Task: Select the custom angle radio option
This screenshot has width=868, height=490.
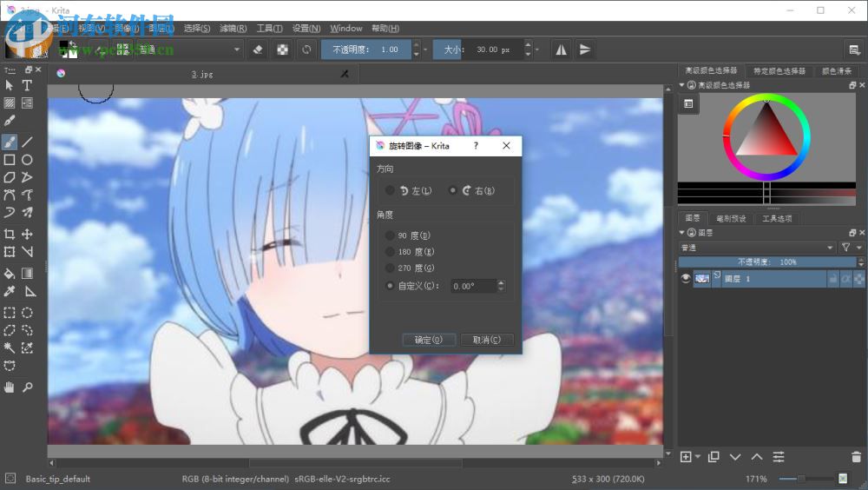Action: [x=390, y=286]
